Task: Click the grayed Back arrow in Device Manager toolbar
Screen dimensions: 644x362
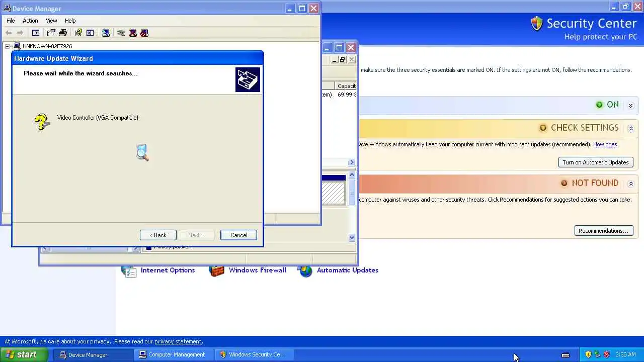Action: [9, 33]
